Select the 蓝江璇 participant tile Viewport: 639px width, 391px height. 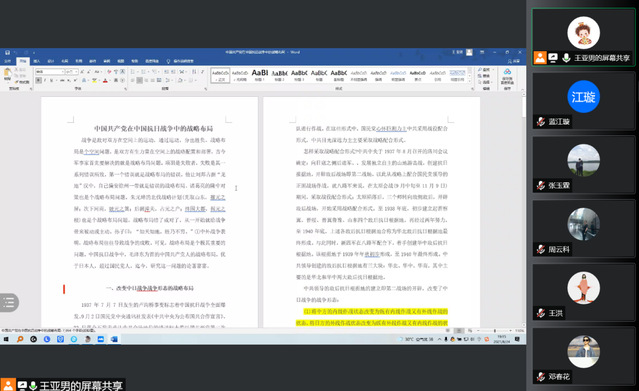[x=583, y=101]
